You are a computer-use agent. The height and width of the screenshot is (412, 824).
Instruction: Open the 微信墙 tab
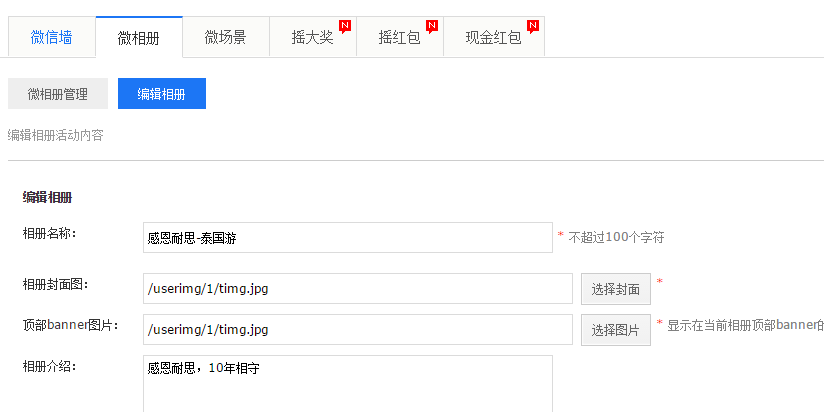[51, 38]
